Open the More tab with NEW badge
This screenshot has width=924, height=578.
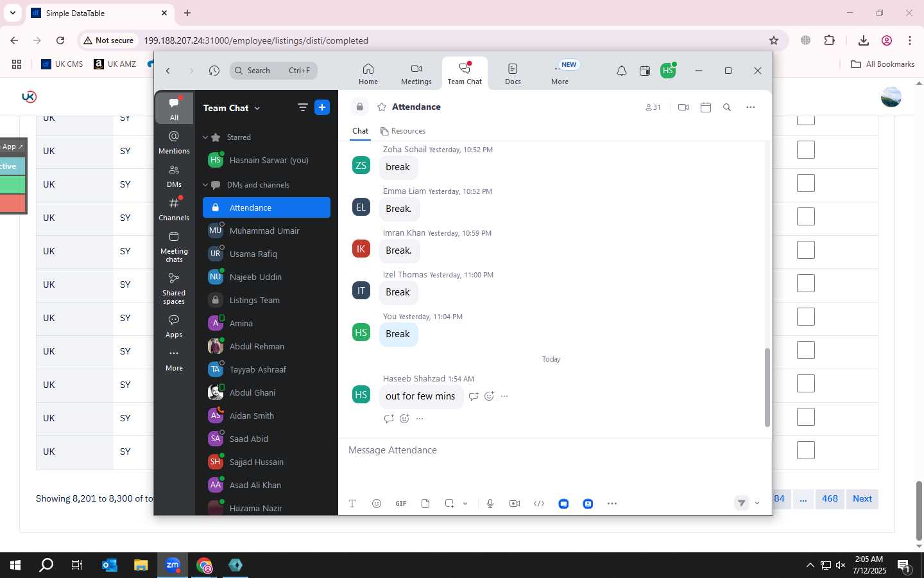tap(560, 73)
